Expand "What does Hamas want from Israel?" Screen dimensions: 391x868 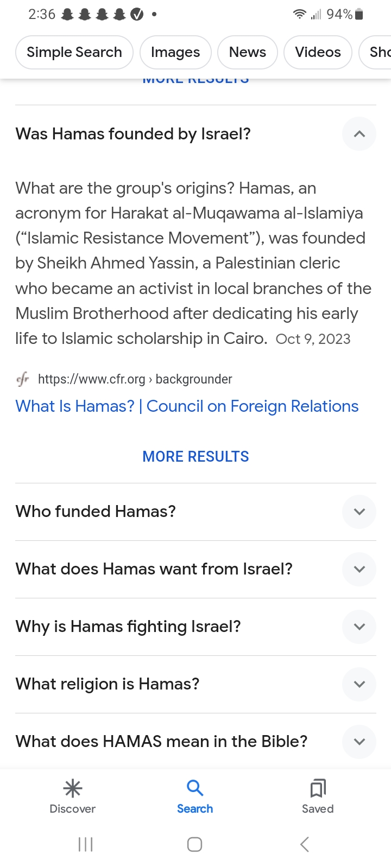(359, 569)
